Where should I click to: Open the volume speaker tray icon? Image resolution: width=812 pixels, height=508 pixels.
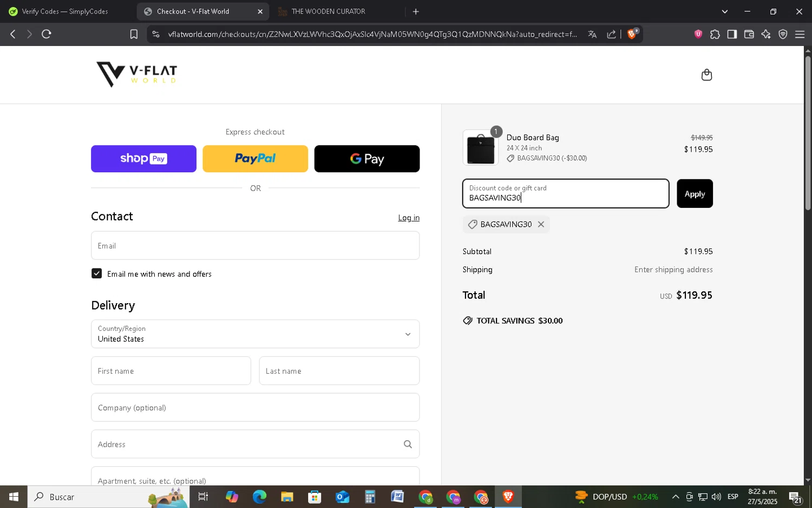click(716, 497)
